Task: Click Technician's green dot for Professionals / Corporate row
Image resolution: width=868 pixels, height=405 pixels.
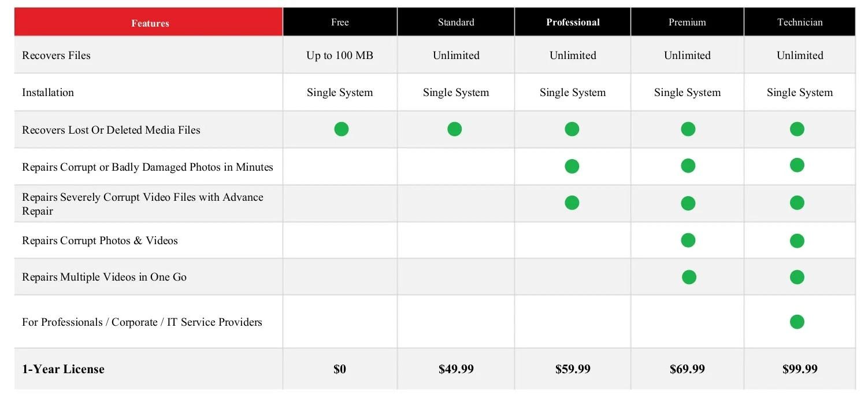Action: point(797,322)
